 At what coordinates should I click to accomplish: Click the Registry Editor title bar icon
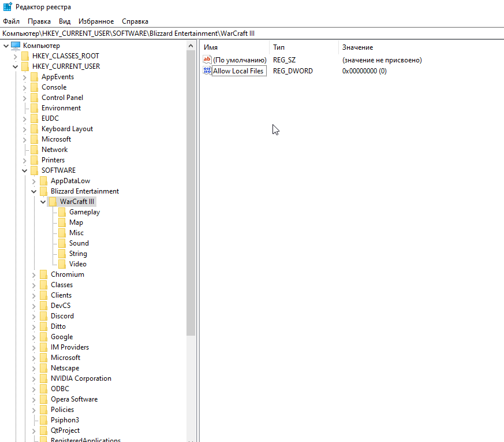click(x=8, y=7)
